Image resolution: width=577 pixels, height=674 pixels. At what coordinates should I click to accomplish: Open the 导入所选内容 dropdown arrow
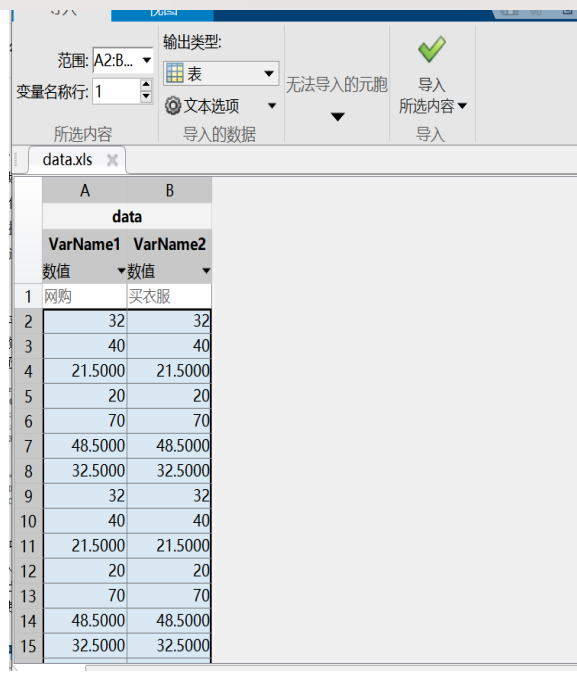463,106
